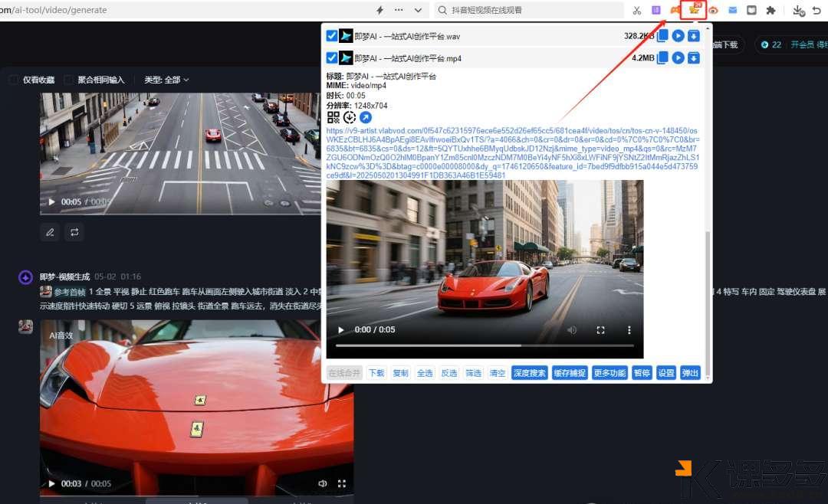Image resolution: width=828 pixels, height=504 pixels.
Task: Expand the 类型: 全部 dropdown
Action: [167, 80]
